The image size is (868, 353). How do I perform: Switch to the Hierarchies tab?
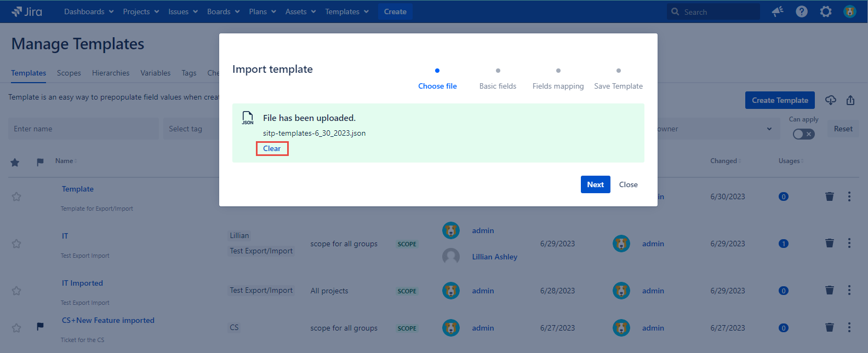111,73
